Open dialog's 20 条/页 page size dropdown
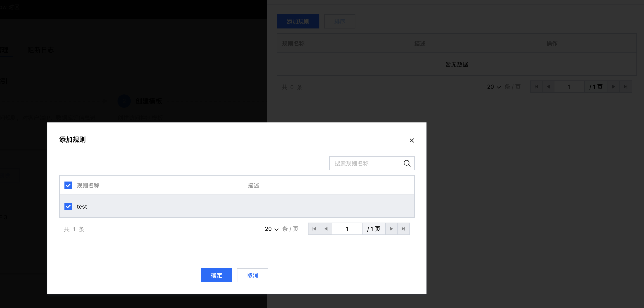644x308 pixels. click(x=272, y=229)
